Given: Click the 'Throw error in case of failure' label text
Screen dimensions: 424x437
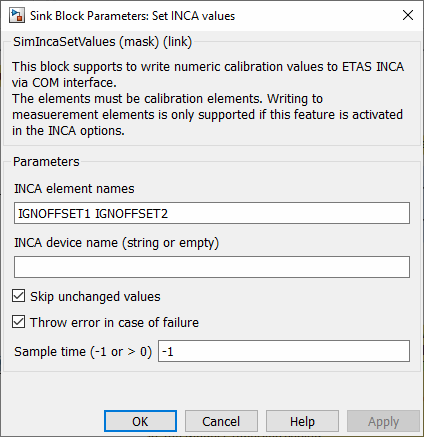Looking at the screenshot, I should click(x=114, y=323).
